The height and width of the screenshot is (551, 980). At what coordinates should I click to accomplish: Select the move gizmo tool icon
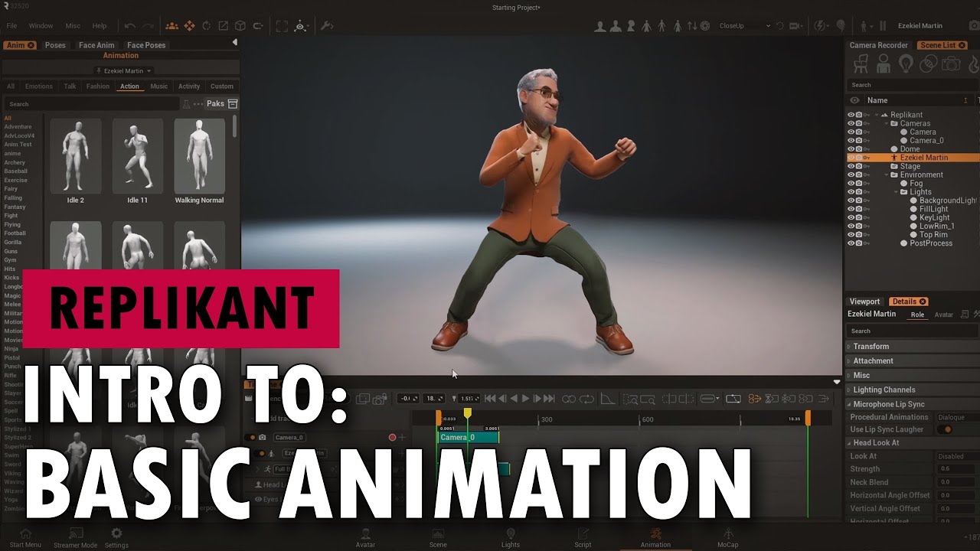[189, 26]
